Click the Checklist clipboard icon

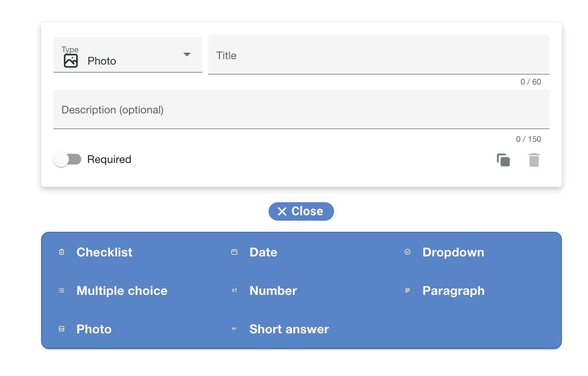pyautogui.click(x=62, y=252)
